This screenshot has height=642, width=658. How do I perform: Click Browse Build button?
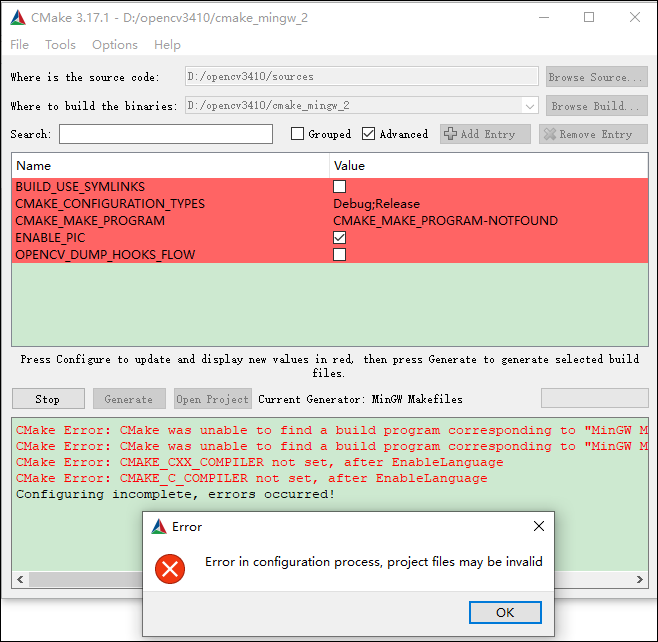596,106
